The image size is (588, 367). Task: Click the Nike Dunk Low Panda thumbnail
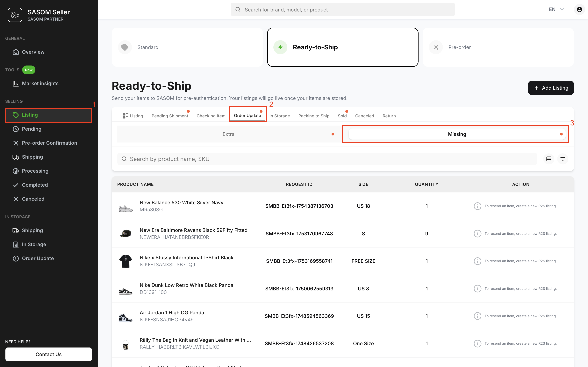pyautogui.click(x=126, y=289)
